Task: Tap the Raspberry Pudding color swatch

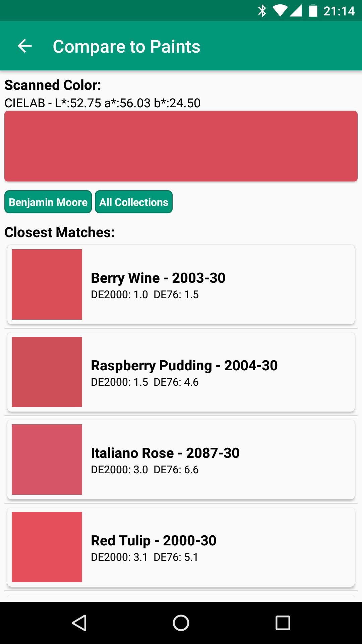Action: pos(47,372)
